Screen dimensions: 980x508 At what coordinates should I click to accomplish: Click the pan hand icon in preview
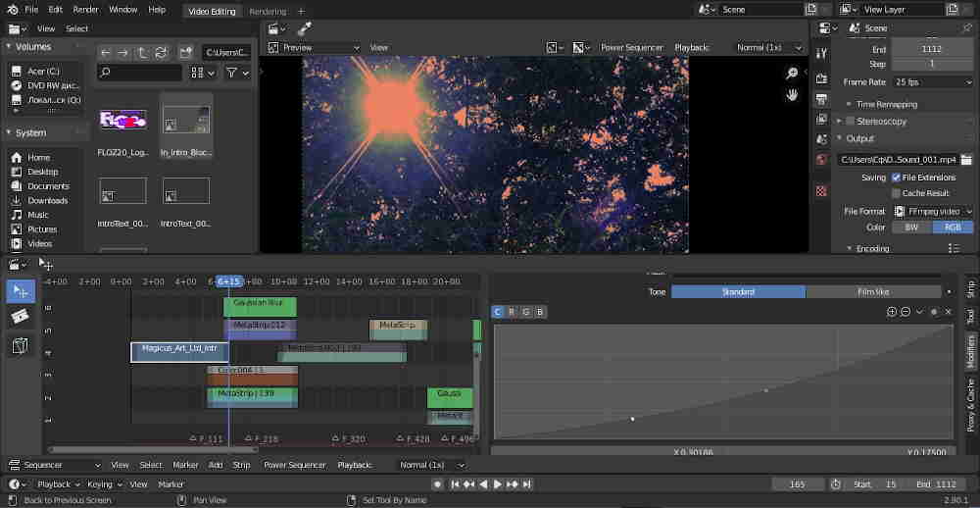[x=792, y=95]
